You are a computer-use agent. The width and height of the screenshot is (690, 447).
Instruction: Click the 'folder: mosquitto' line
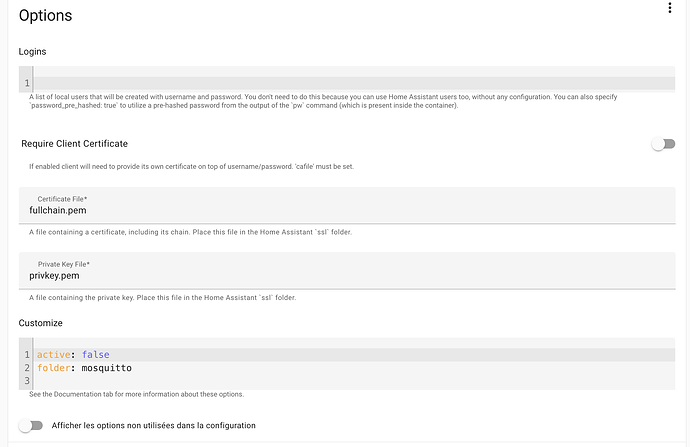[x=354, y=368]
